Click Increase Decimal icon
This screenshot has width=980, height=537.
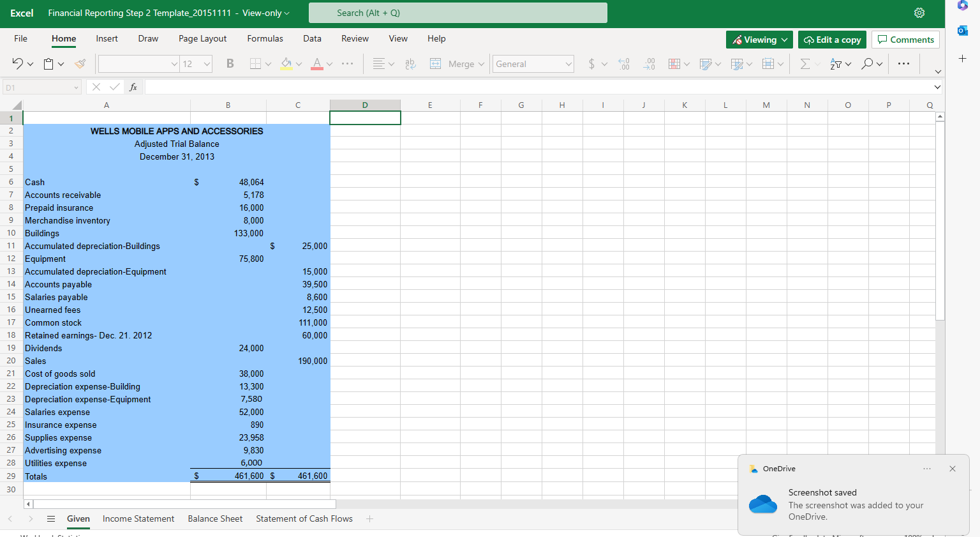pos(649,63)
